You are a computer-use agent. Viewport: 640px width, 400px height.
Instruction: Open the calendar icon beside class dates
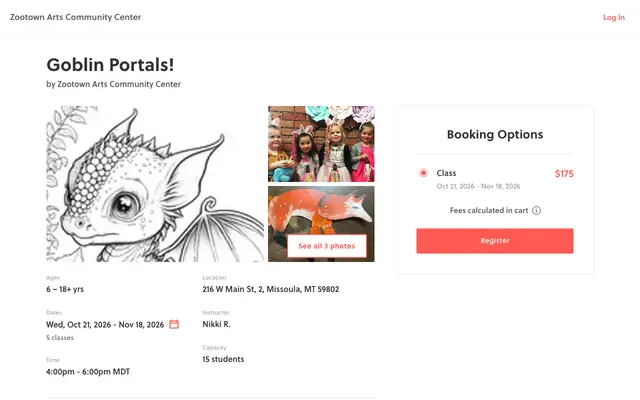(174, 324)
